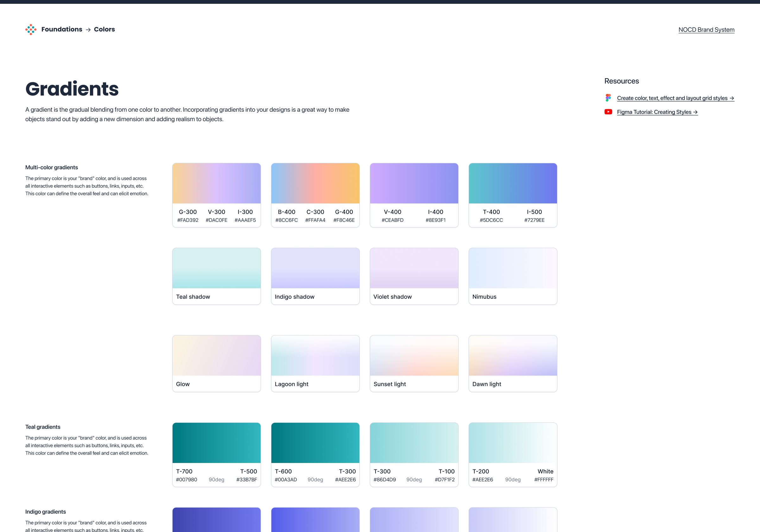Click the #33B7BF hex value
The width and height of the screenshot is (760, 532).
click(247, 479)
